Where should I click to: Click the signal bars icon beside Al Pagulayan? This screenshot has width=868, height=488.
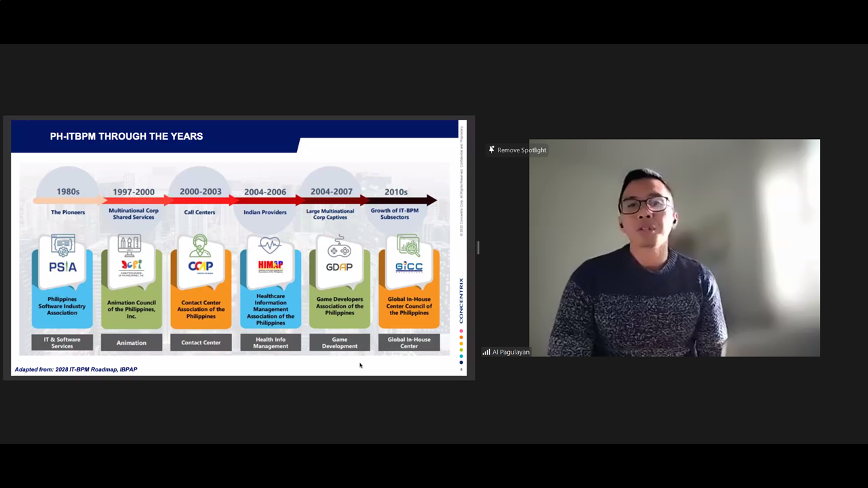[486, 352]
